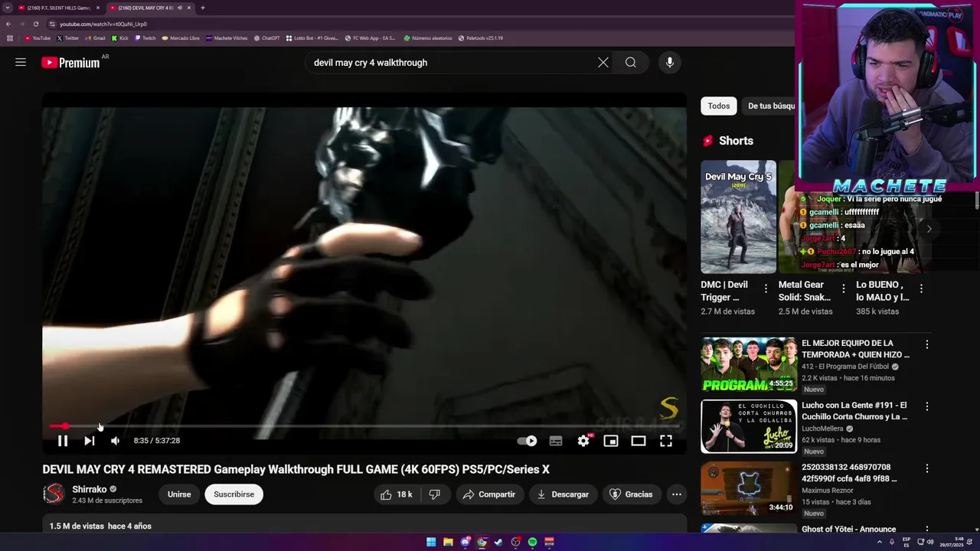Open the Gmail bookmark
The image size is (980, 551).
[x=95, y=37]
